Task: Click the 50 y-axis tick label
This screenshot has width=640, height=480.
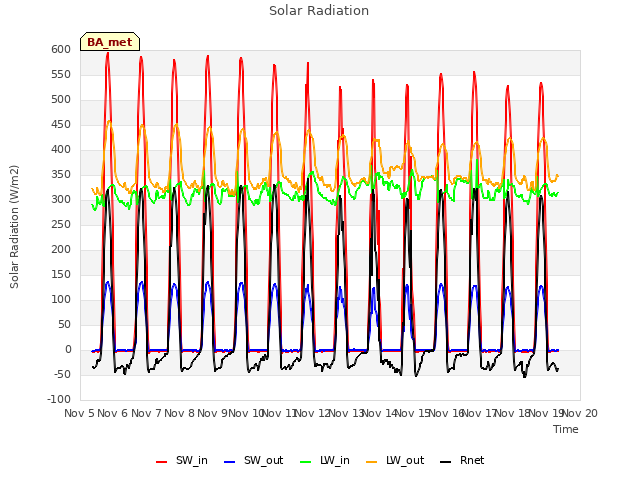Action: pyautogui.click(x=64, y=324)
